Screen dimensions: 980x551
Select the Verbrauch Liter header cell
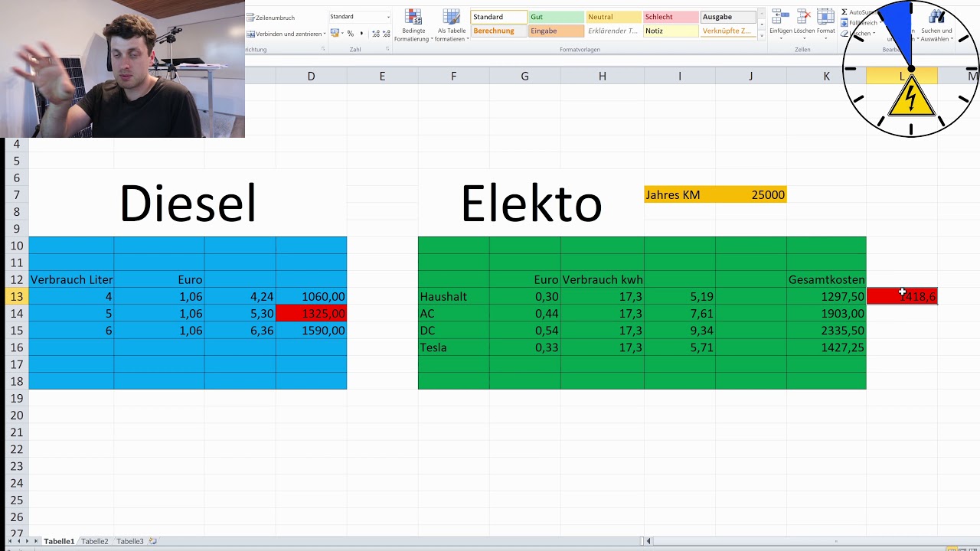(71, 279)
